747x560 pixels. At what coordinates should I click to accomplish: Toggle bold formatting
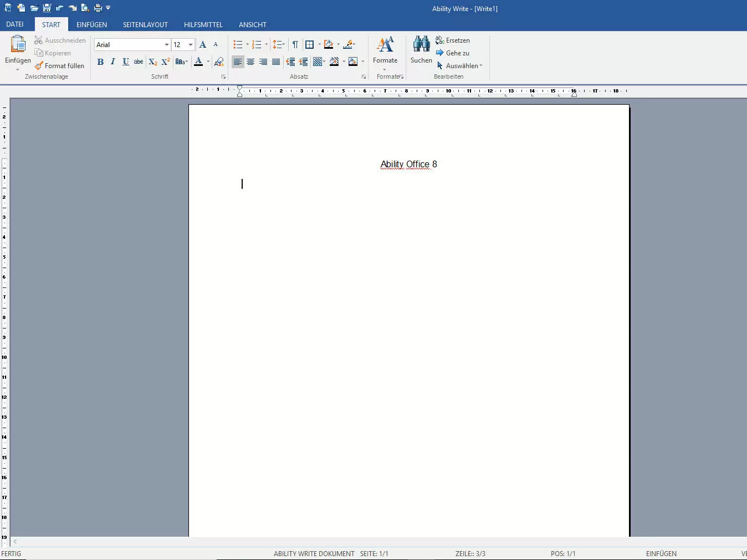pyautogui.click(x=100, y=61)
